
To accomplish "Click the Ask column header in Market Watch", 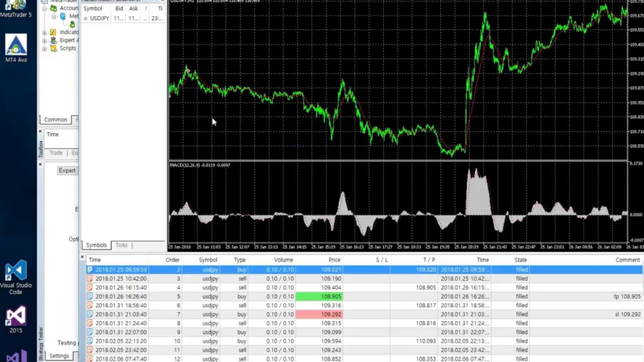I will 133,9.
